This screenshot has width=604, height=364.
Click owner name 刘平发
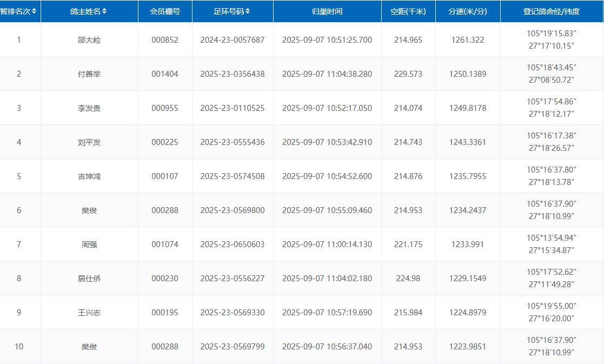point(89,142)
